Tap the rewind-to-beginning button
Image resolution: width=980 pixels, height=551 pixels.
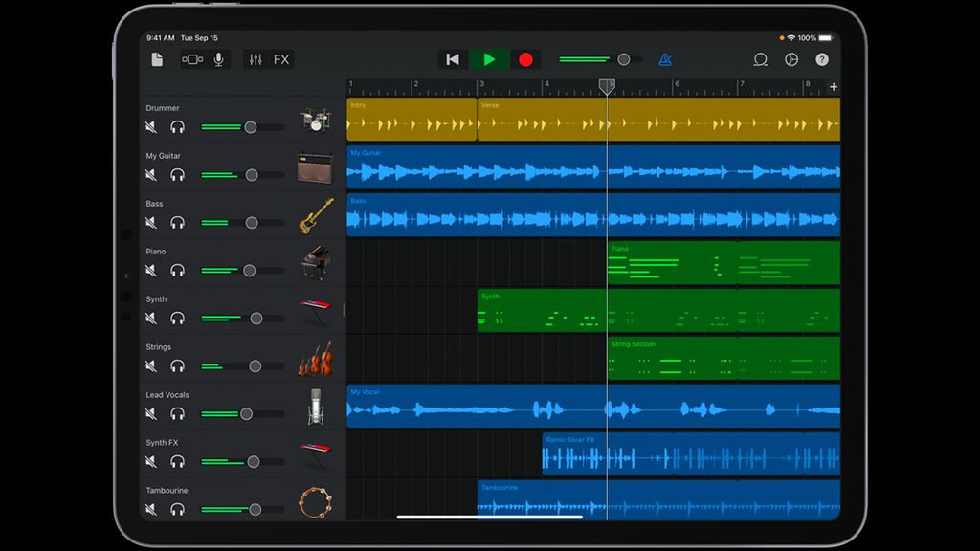click(x=453, y=59)
